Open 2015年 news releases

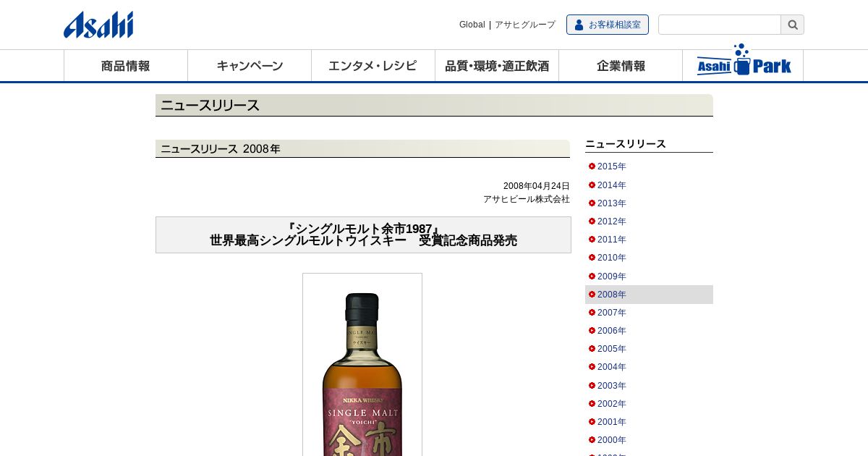pos(612,166)
